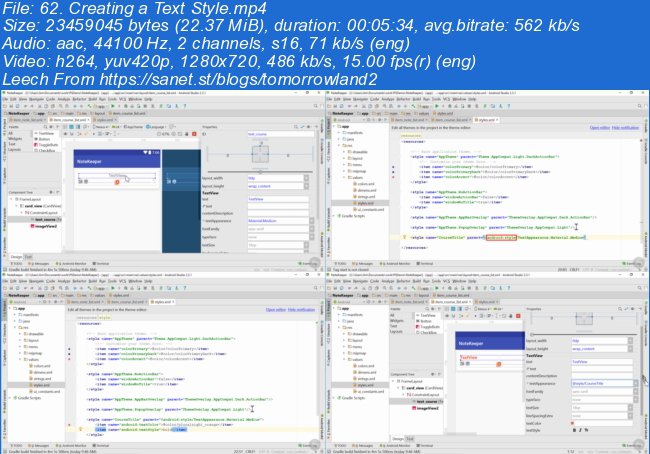The width and height of the screenshot is (650, 454).
Task: Open the Refactor menu in the top-left frame
Action: (79, 100)
